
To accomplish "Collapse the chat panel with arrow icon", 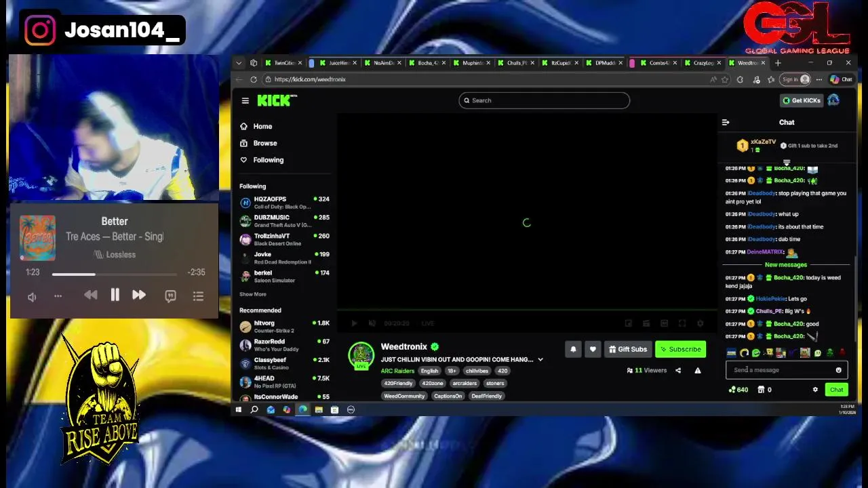I will (726, 123).
